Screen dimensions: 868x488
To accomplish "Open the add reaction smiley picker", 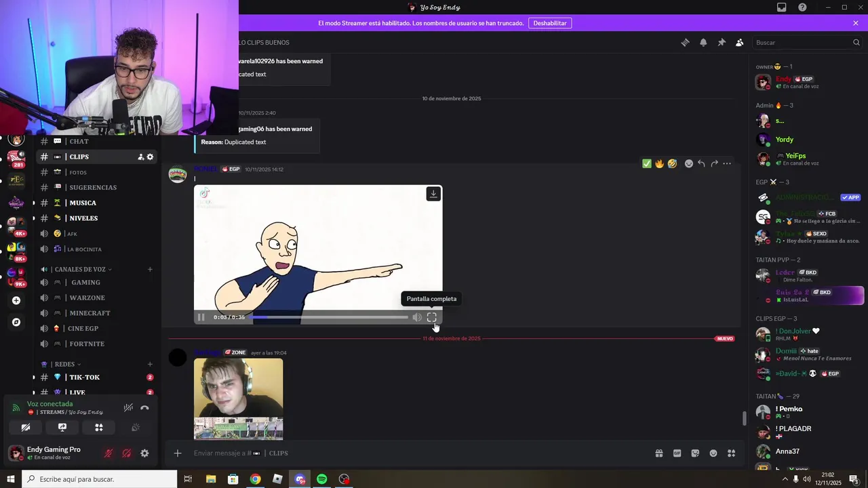I will (689, 163).
